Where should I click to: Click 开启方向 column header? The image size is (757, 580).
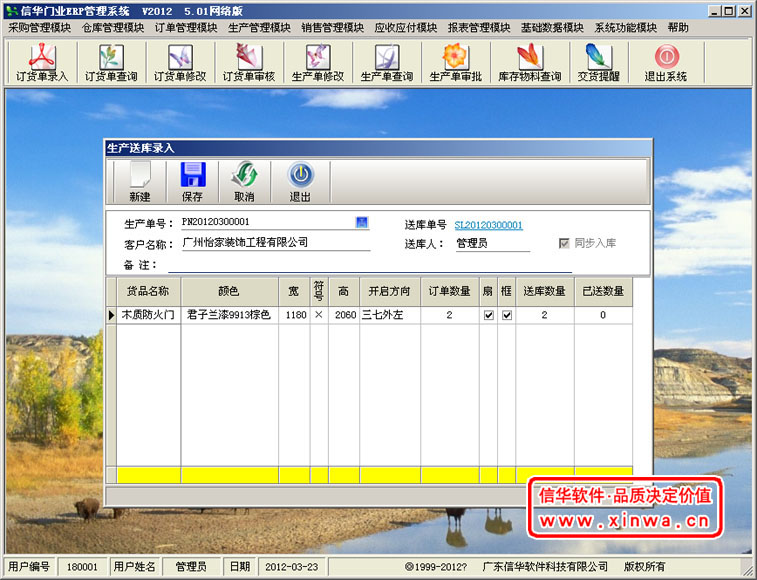390,291
